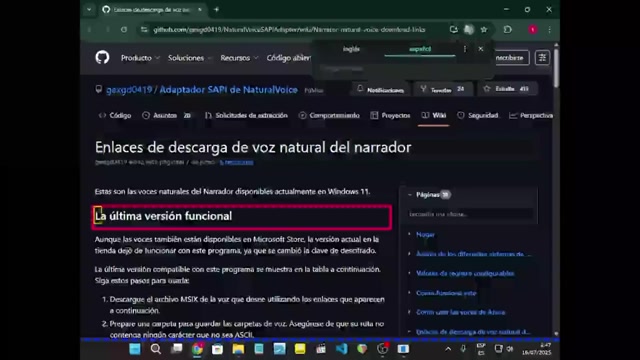Open the Windows Start button
This screenshot has height=360, width=640.
135,349
